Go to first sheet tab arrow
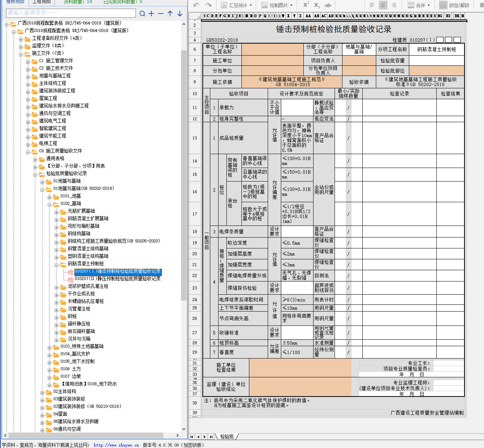 pos(192,436)
